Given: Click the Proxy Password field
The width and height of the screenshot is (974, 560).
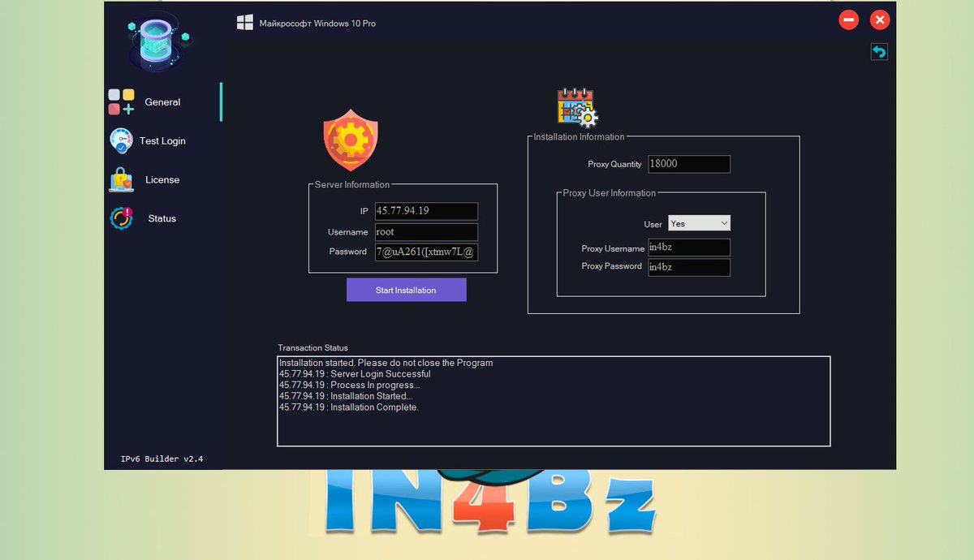Looking at the screenshot, I should (689, 267).
